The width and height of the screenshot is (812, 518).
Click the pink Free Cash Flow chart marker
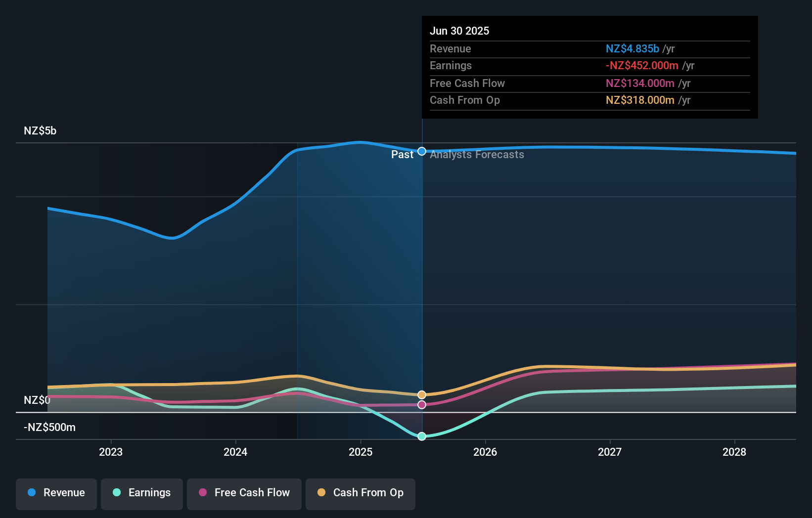[421, 405]
